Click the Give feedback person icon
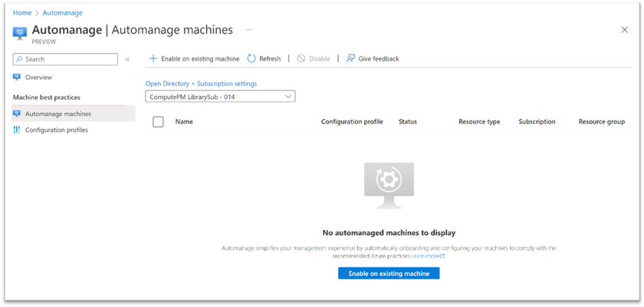Screen dimensions: 644x307 [x=350, y=59]
